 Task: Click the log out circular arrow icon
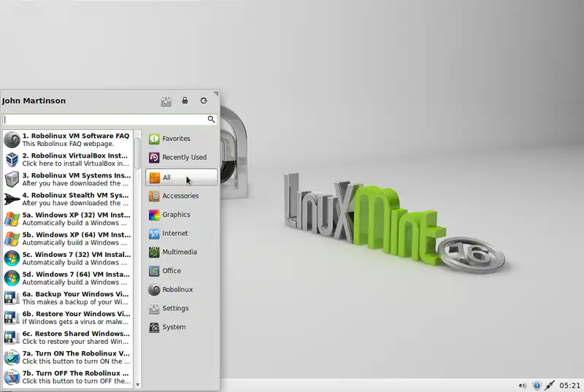pos(204,101)
